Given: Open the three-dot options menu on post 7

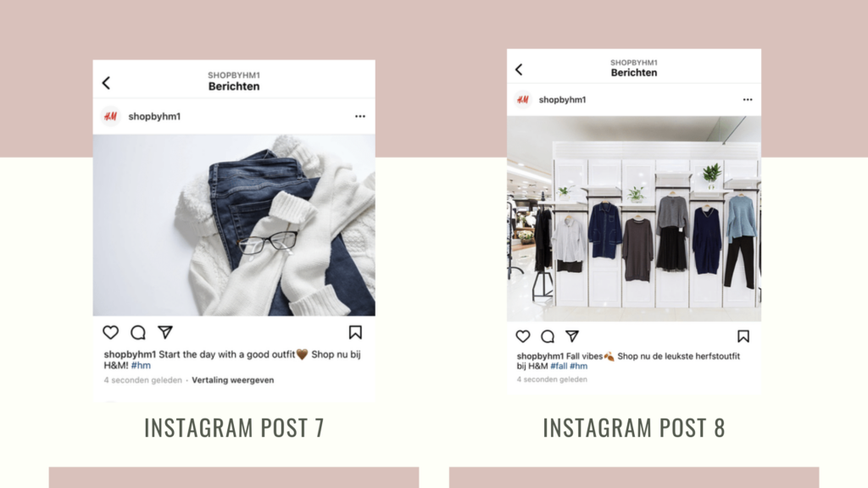Looking at the screenshot, I should click(359, 116).
